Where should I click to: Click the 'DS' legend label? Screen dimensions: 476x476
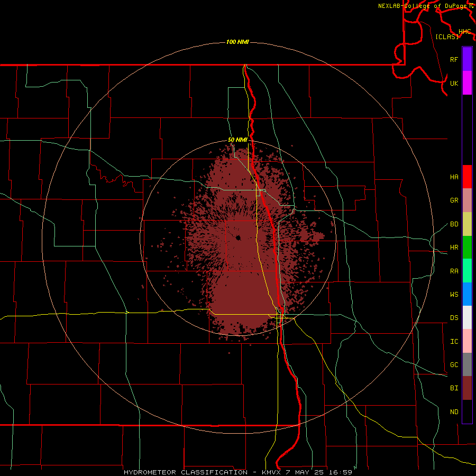454,318
